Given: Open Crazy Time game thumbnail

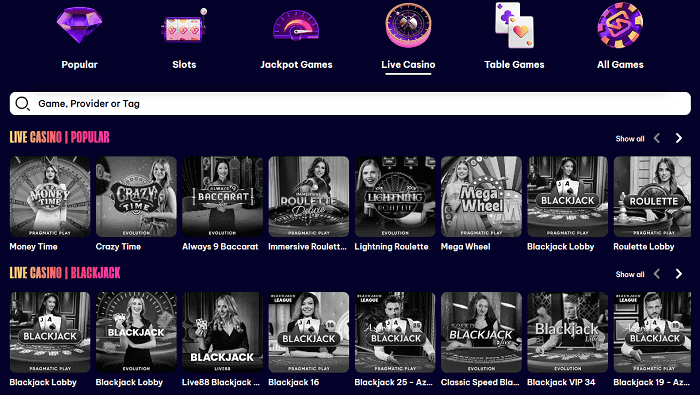Looking at the screenshot, I should point(136,196).
